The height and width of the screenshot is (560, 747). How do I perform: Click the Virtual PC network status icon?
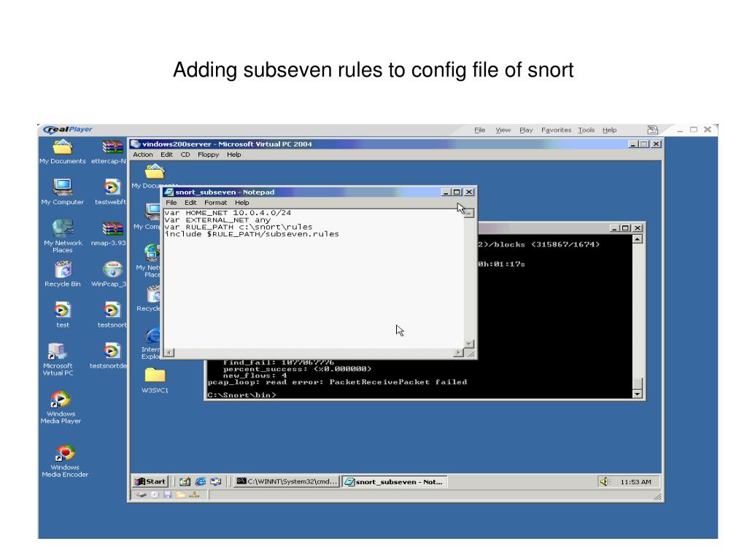click(194, 495)
